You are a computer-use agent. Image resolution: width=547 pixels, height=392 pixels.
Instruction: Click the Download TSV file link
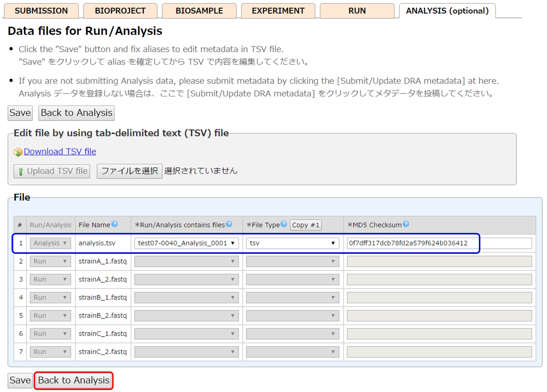pyautogui.click(x=60, y=152)
